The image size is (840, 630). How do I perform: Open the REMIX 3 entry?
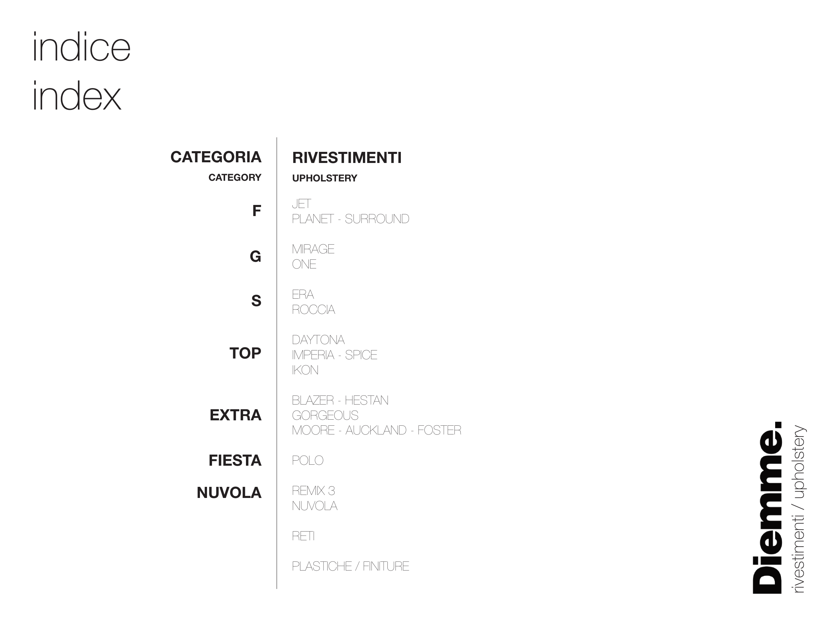click(313, 491)
